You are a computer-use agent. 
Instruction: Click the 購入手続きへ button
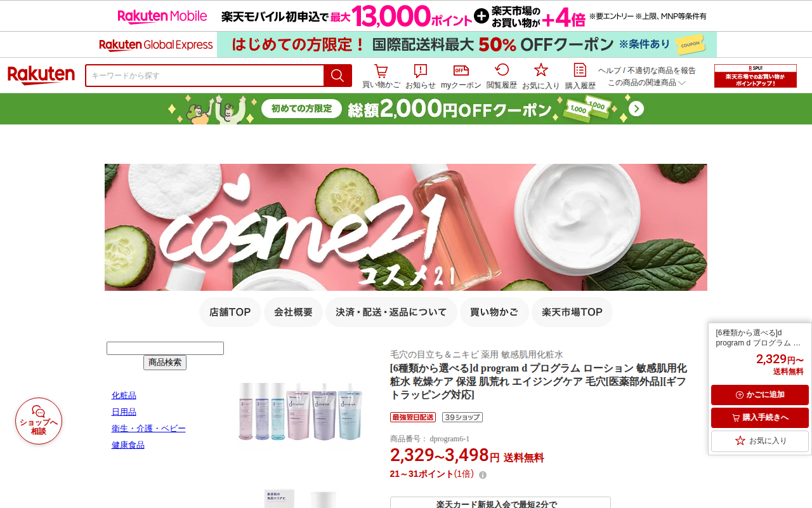point(760,418)
